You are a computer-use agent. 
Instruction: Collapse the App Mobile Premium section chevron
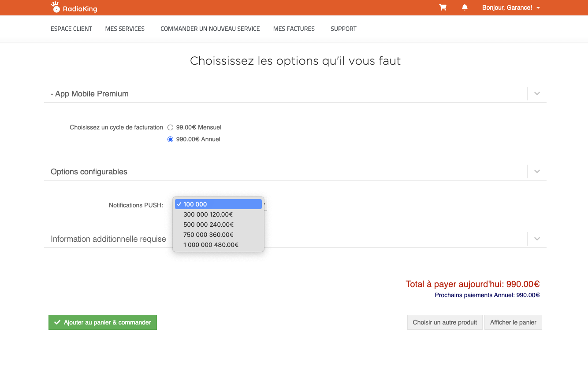click(537, 93)
